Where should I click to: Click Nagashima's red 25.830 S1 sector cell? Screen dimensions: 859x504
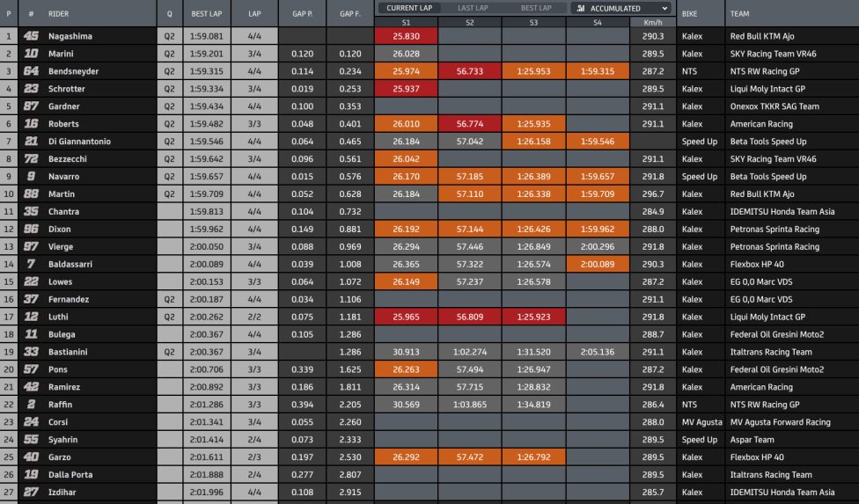point(406,36)
